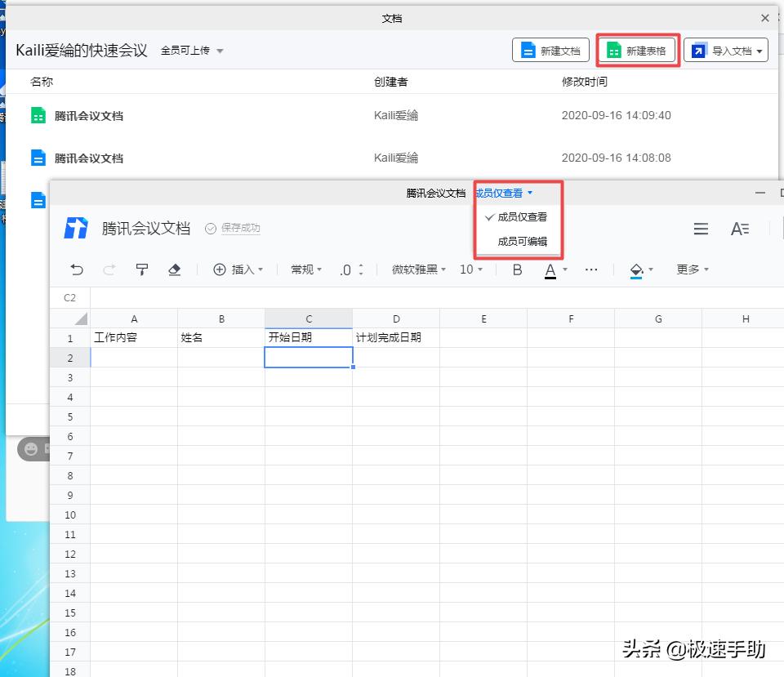Click the 新建表格 new sheet button
Image resolution: width=784 pixels, height=677 pixels.
(x=637, y=49)
